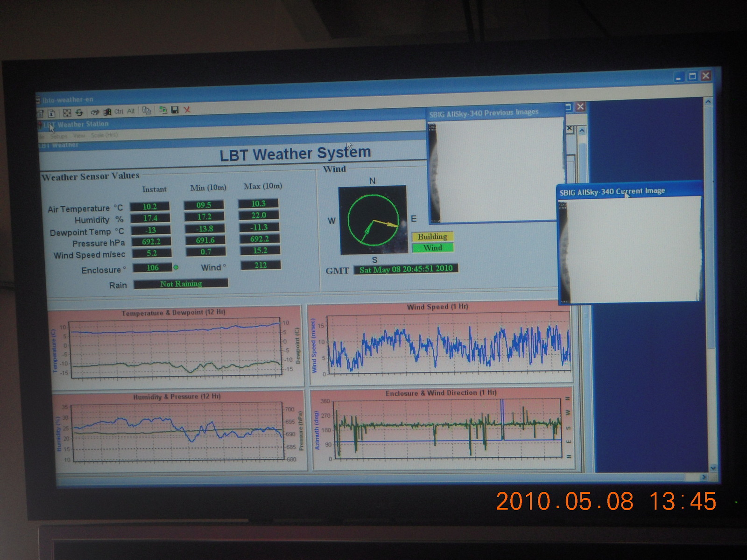The width and height of the screenshot is (747, 560).
Task: Click the new connection icon
Action: click(x=163, y=110)
